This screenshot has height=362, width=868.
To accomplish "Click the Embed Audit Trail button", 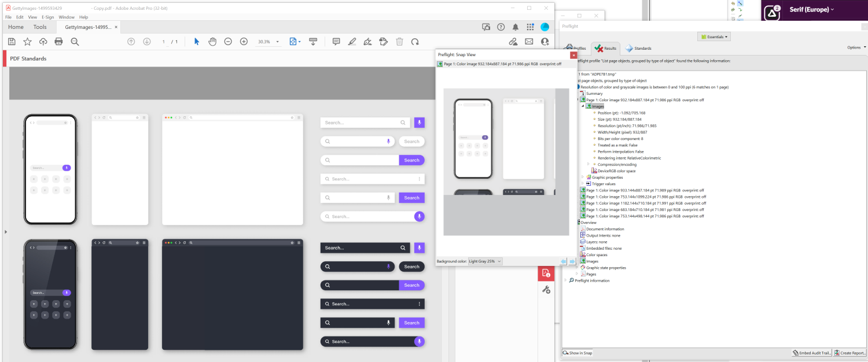I will 812,353.
